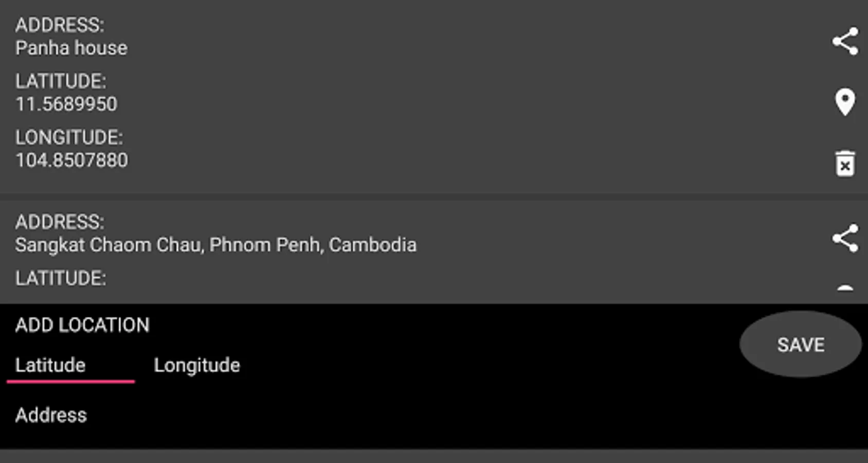868x463 pixels.
Task: Tap LATITUDE label in Panha house card
Action: 61,81
